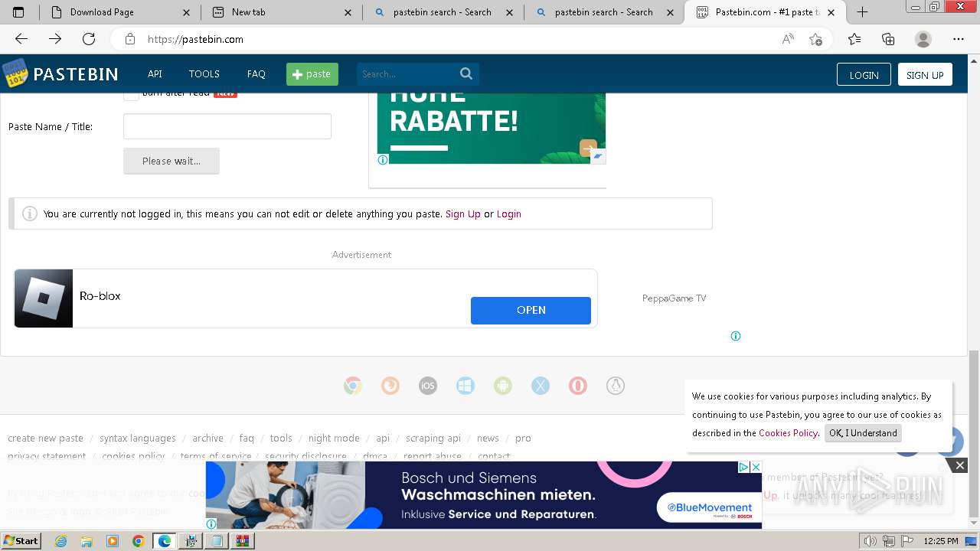The width and height of the screenshot is (980, 551).
Task: Click the Roblox ad thumbnail
Action: pos(44,298)
